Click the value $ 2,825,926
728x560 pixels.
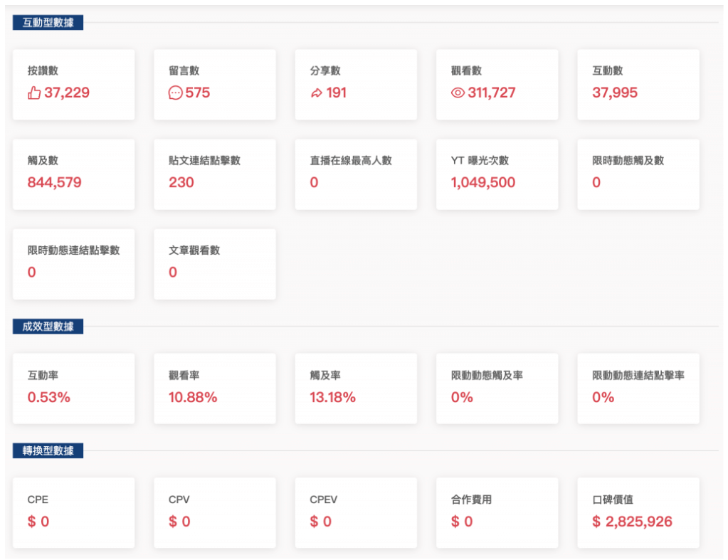click(632, 522)
